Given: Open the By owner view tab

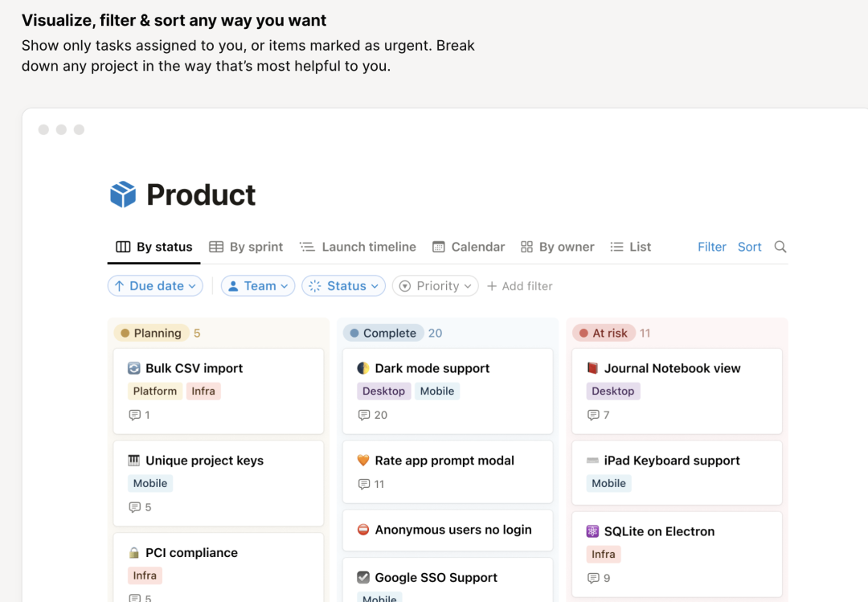Looking at the screenshot, I should coord(558,247).
